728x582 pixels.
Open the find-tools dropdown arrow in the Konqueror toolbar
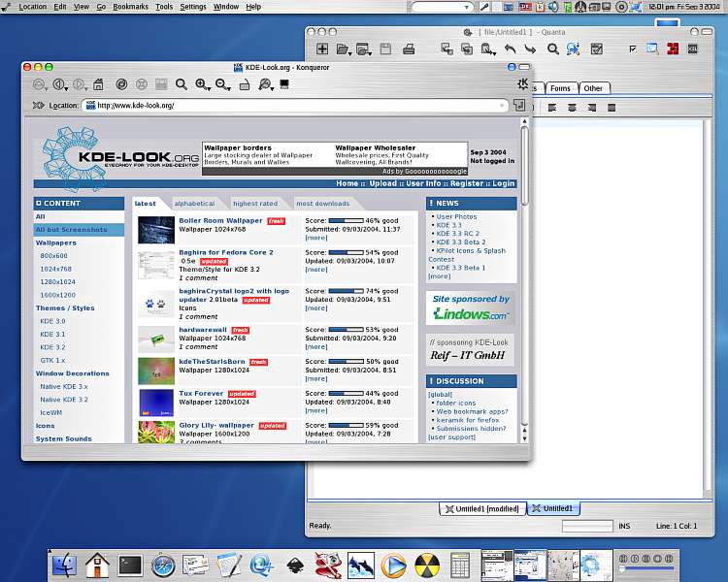pyautogui.click(x=271, y=88)
